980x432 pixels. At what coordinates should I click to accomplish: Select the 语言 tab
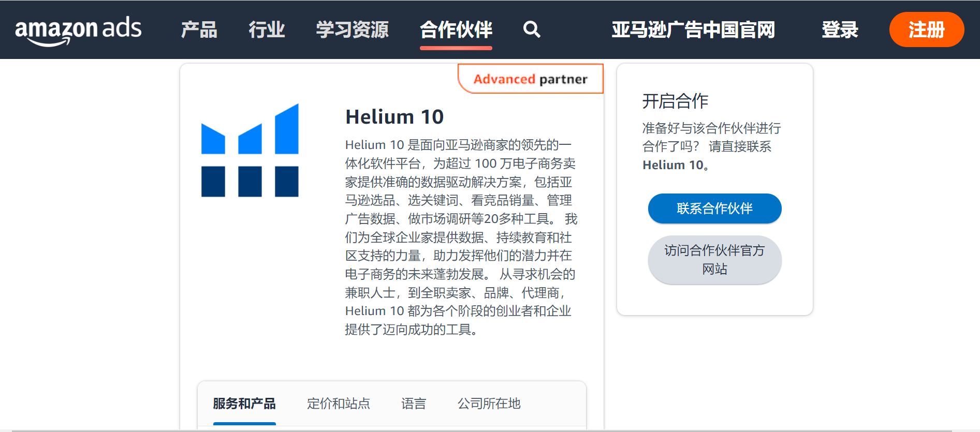click(414, 404)
